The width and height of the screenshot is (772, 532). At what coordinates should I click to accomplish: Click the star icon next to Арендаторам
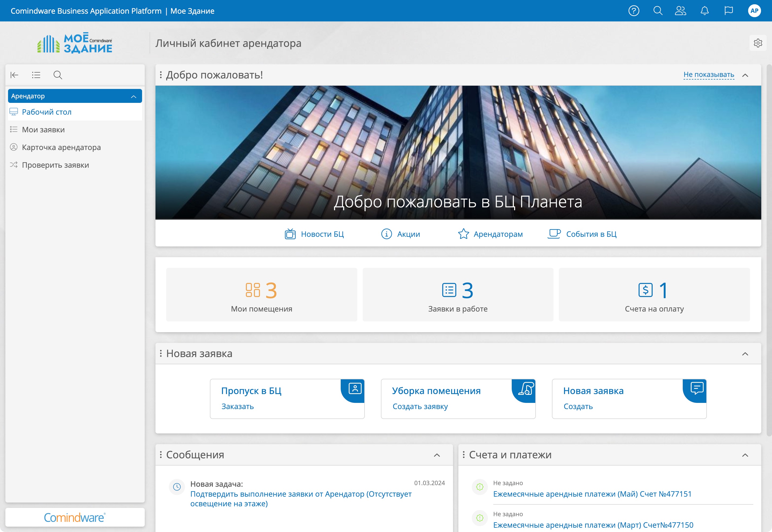(x=463, y=234)
